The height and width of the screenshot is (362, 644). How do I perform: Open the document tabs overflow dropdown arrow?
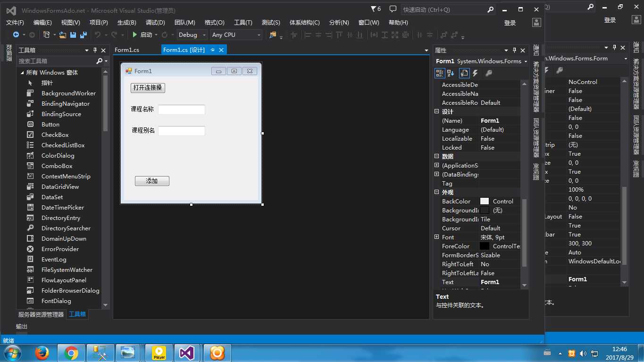(x=426, y=51)
